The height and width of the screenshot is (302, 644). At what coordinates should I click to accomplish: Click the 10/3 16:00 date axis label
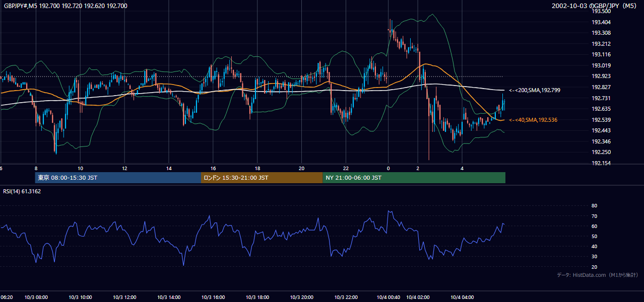213,297
